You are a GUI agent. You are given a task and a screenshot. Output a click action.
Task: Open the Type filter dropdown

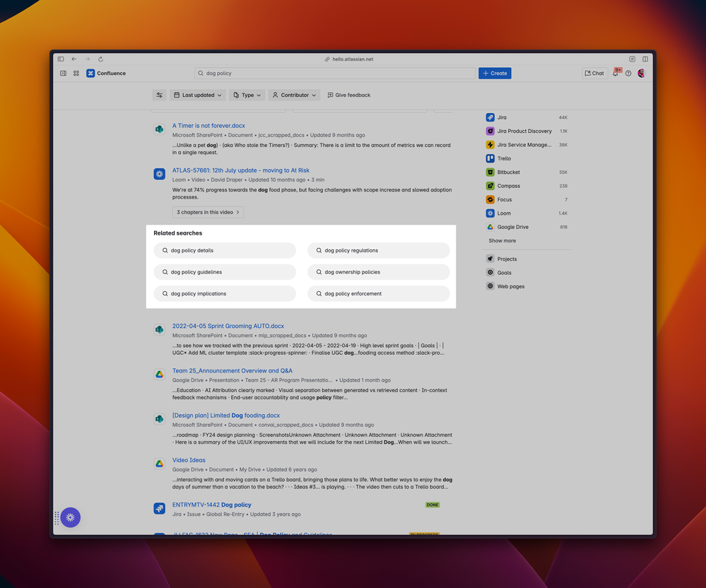pos(247,95)
